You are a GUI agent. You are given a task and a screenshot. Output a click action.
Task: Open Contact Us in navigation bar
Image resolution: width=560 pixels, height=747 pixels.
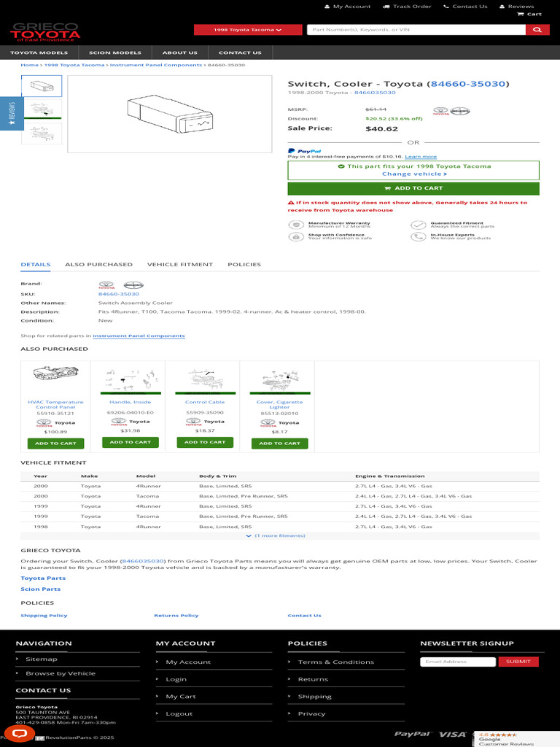(240, 53)
